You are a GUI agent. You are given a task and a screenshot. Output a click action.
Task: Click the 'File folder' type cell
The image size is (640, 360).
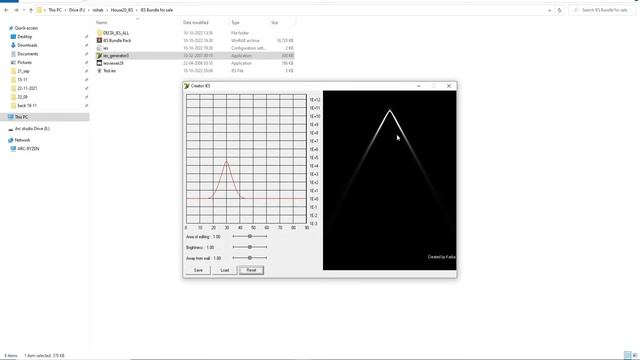(x=240, y=33)
